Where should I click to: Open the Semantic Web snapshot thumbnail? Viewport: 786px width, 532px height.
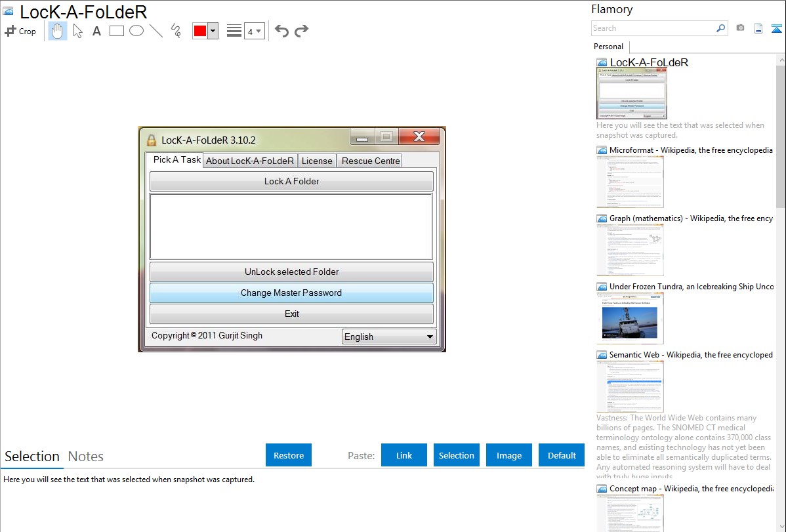coord(630,386)
